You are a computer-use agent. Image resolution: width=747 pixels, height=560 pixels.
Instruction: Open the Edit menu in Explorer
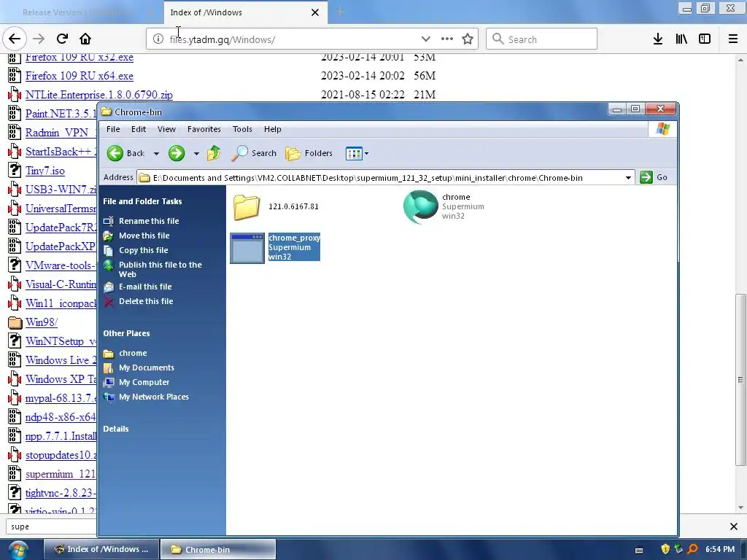(x=139, y=129)
